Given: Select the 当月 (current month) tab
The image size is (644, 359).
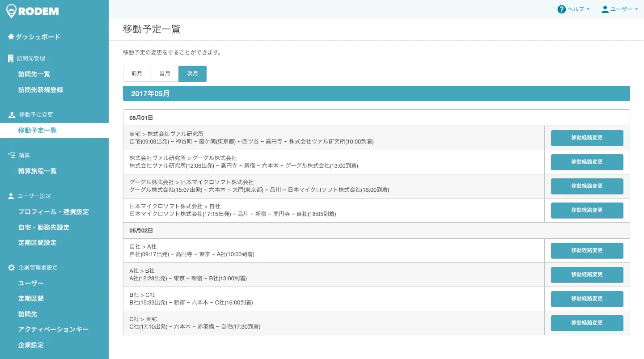Looking at the screenshot, I should [x=165, y=74].
